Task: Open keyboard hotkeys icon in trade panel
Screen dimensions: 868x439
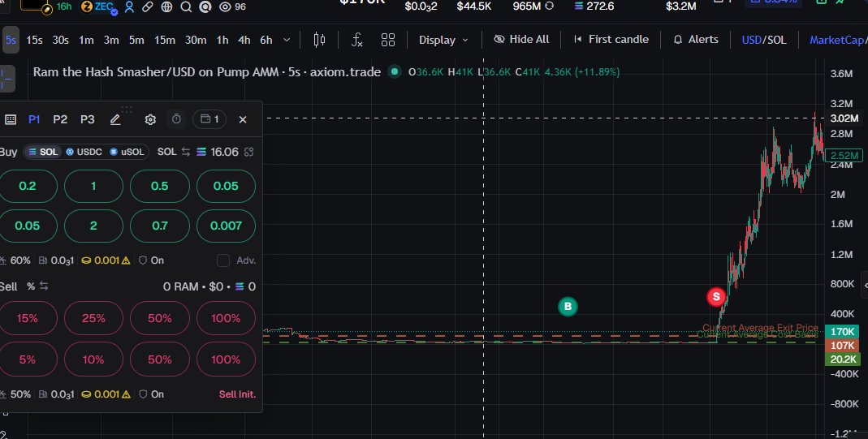Action: pyautogui.click(x=11, y=119)
